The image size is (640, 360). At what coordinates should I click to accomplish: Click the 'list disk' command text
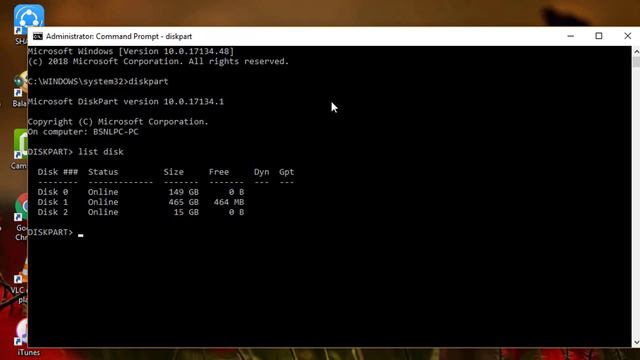pos(101,152)
